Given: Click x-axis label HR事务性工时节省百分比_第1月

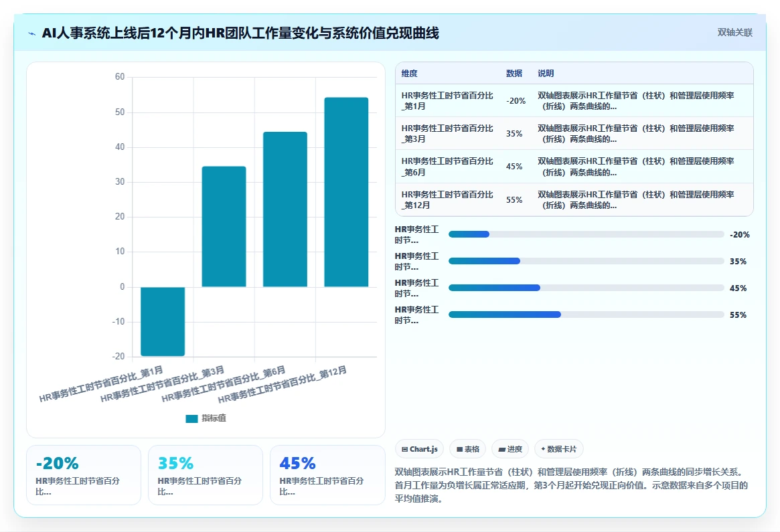Looking at the screenshot, I should point(101,384).
